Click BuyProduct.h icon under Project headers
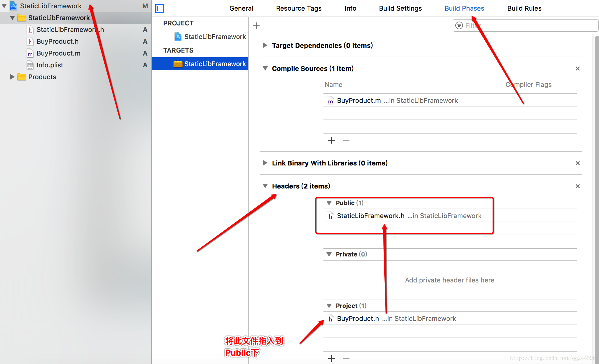 pos(330,319)
